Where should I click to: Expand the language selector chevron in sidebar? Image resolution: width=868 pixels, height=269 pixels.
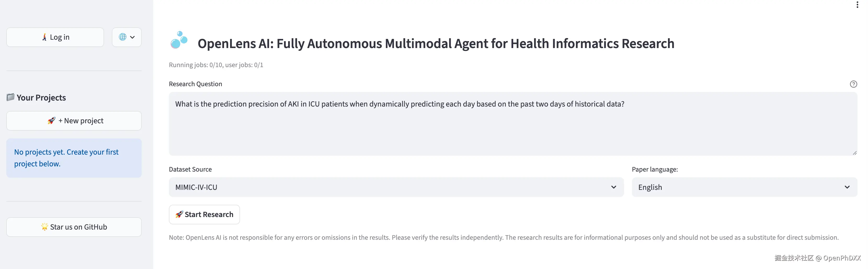(133, 37)
